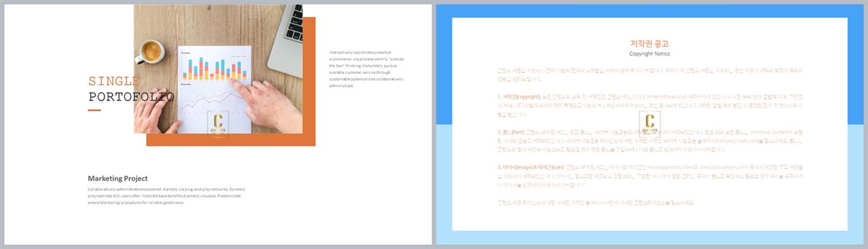The image size is (868, 249).
Task: Click the 'SINGLE' orange heading word
Action: click(x=113, y=81)
